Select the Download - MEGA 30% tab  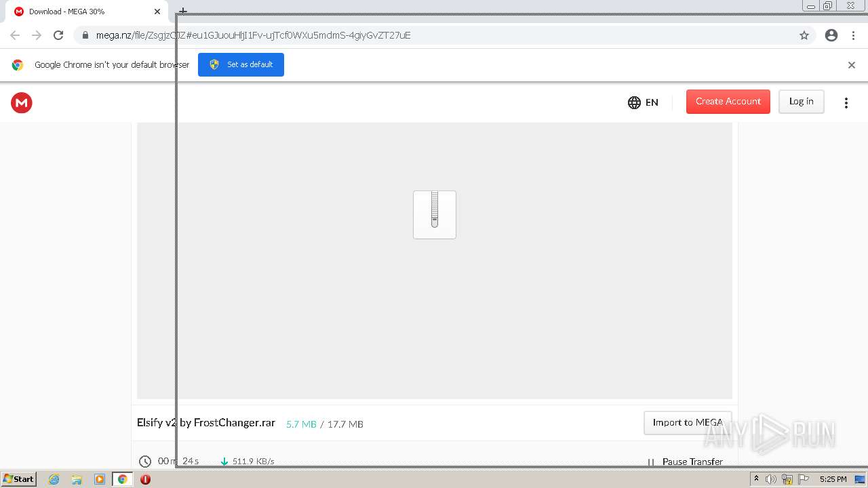point(86,12)
